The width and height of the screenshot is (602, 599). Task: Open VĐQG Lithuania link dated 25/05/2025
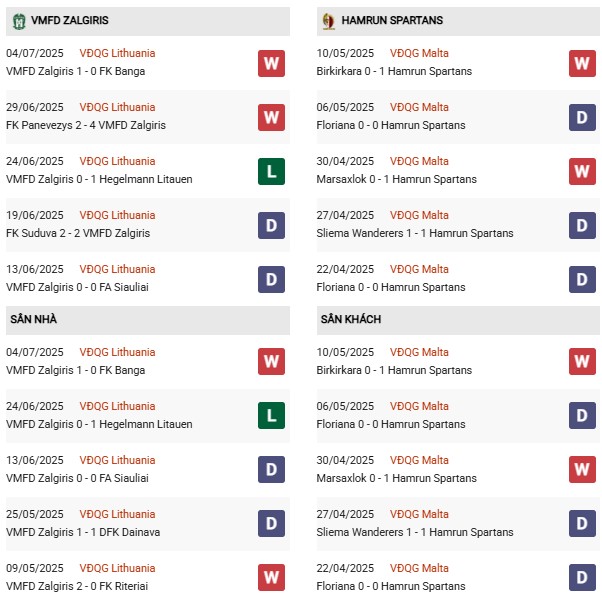pyautogui.click(x=118, y=515)
